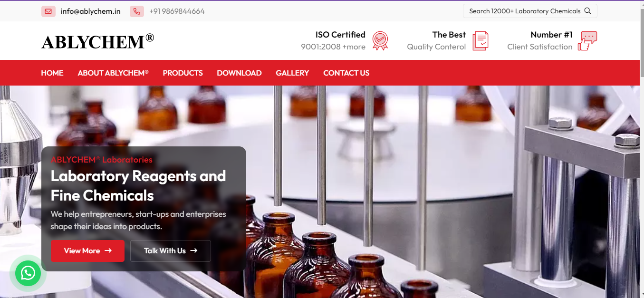Screen dimensions: 644x298
Task: Click the magnifier search icon
Action: 587,11
